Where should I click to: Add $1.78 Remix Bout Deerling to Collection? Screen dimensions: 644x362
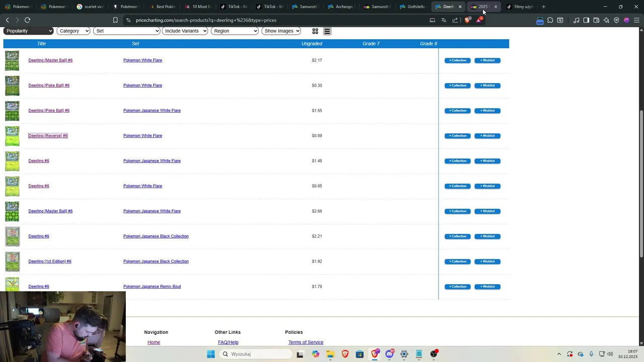point(457,287)
